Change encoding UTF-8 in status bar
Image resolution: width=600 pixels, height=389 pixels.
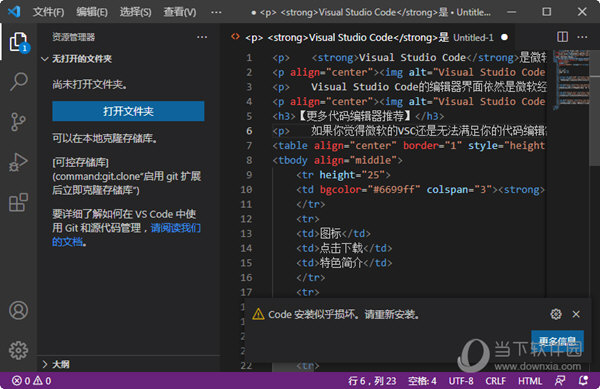461,381
